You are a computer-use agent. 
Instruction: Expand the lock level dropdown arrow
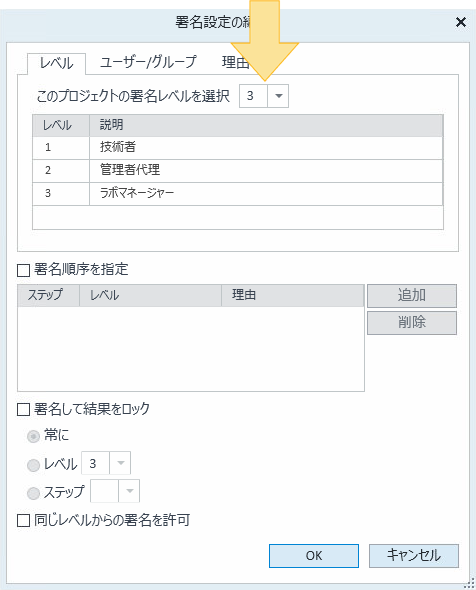click(x=120, y=463)
